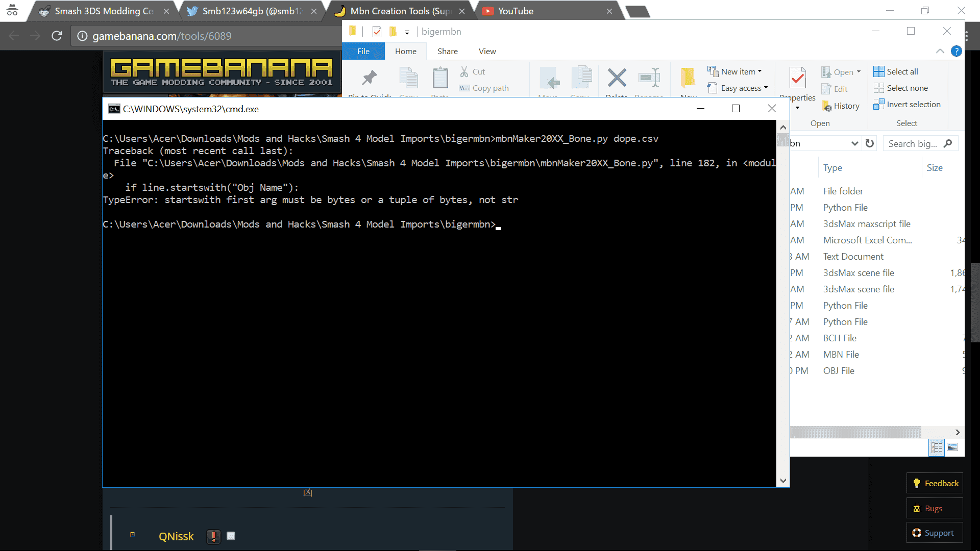View site information icon in address bar

[x=82, y=36]
